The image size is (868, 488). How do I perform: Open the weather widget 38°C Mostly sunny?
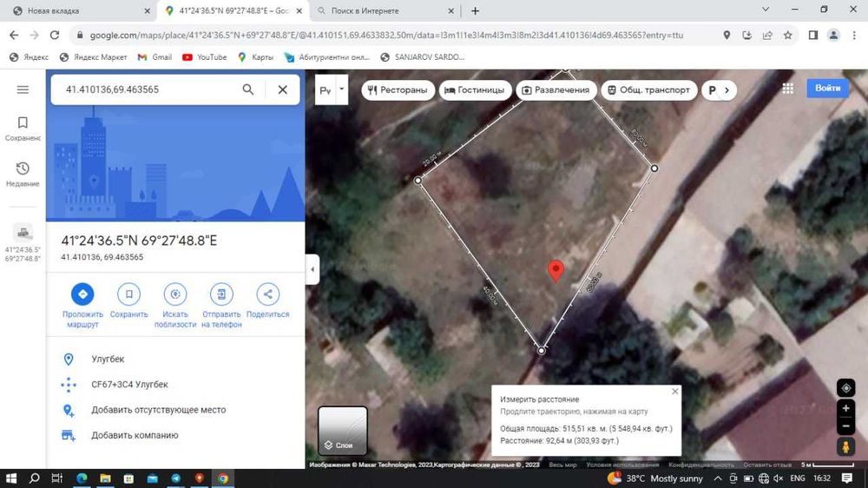point(655,478)
